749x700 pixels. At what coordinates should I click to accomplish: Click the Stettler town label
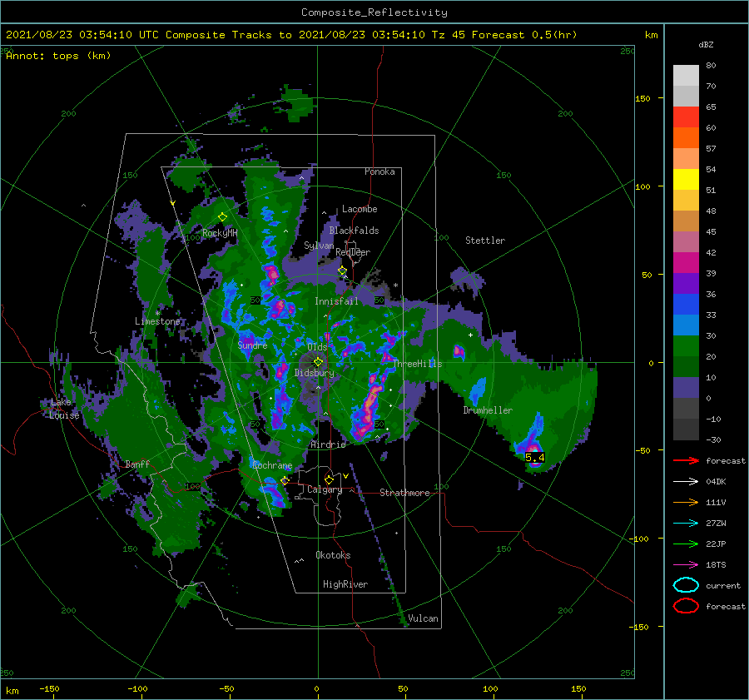(x=485, y=241)
